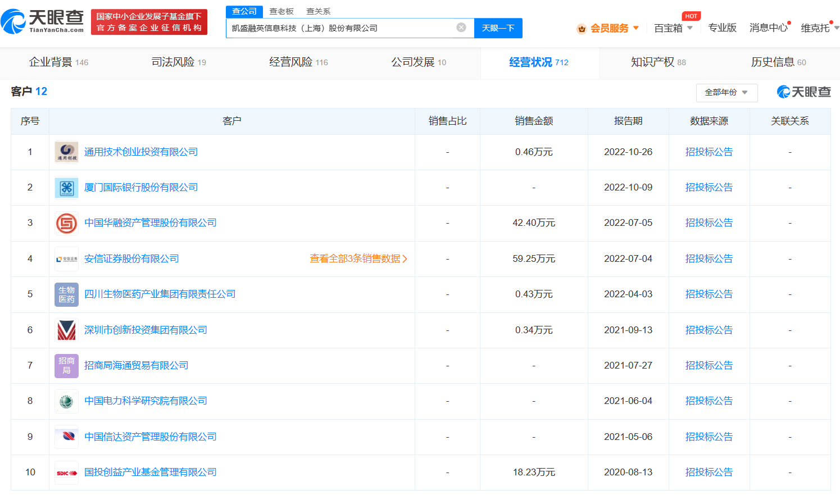Clear the search box with X icon
This screenshot has width=840, height=504.
[x=461, y=27]
